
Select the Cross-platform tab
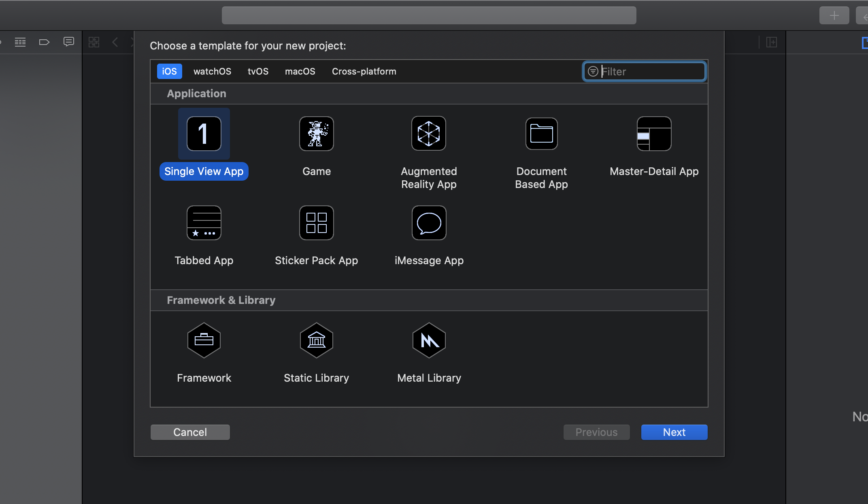pyautogui.click(x=364, y=71)
